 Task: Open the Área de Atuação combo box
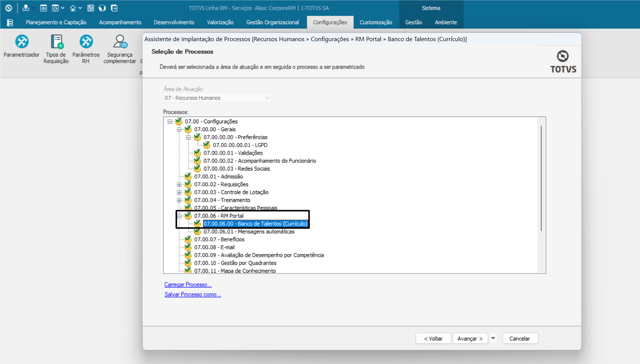click(217, 98)
